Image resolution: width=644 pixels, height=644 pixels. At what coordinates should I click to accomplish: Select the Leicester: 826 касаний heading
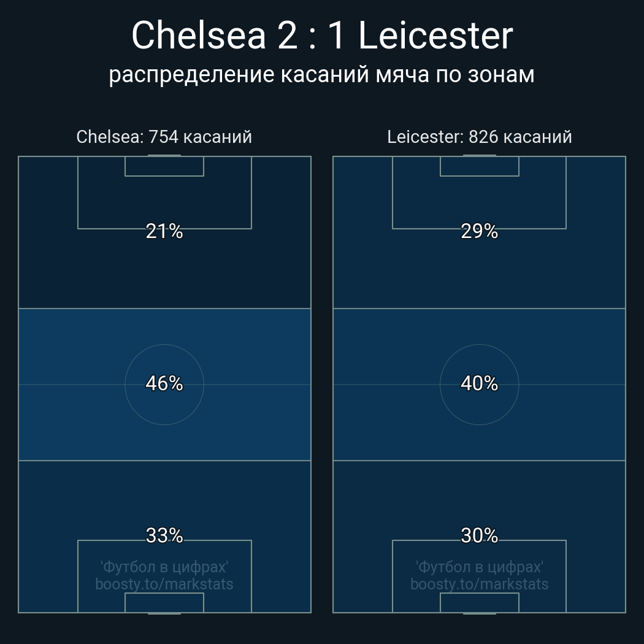pyautogui.click(x=479, y=137)
